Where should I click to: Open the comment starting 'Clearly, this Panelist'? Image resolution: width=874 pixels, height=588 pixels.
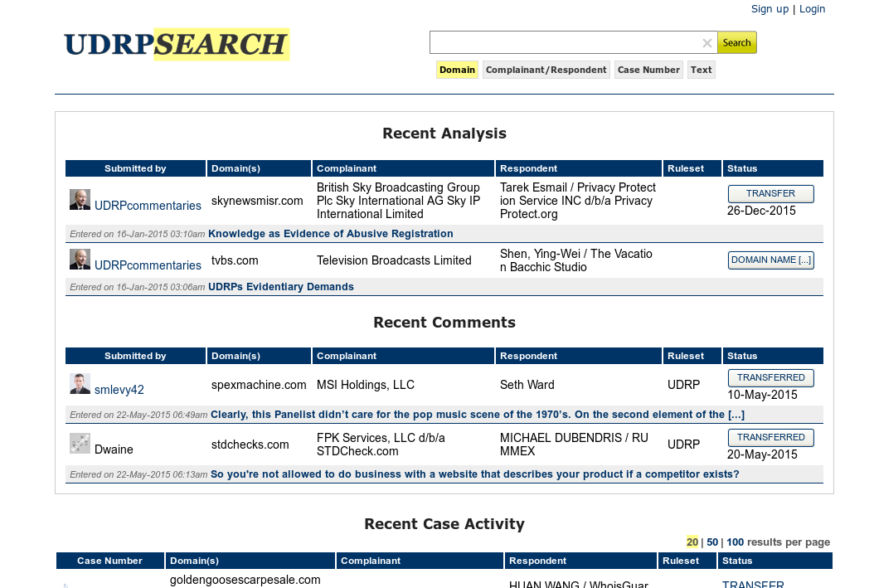pyautogui.click(x=478, y=414)
